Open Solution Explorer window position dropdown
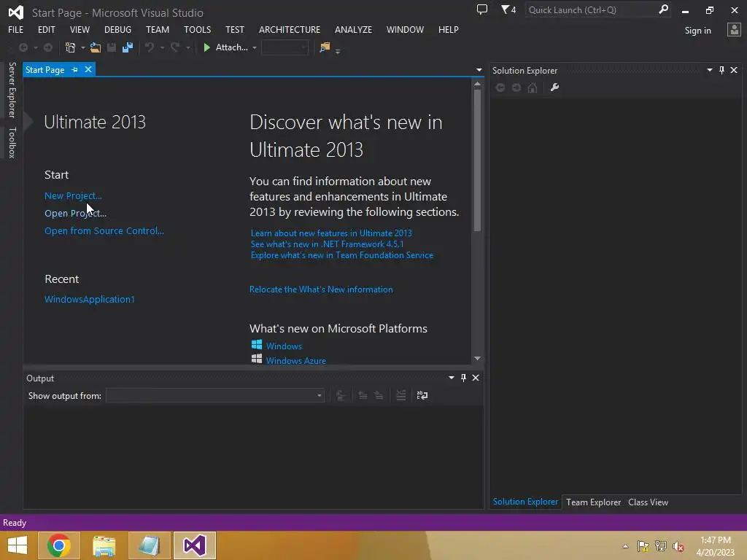Image resolution: width=747 pixels, height=560 pixels. [x=709, y=70]
